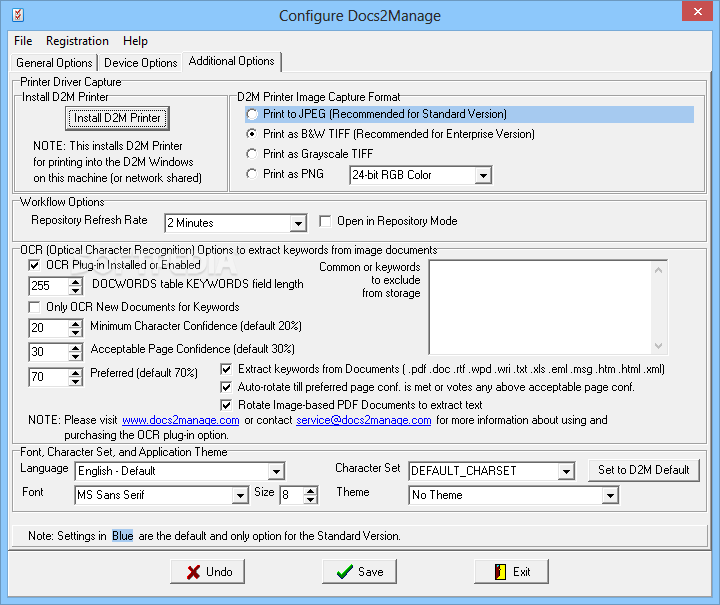Image resolution: width=720 pixels, height=605 pixels.
Task: Increase Preferred confidence value
Action: click(x=75, y=372)
